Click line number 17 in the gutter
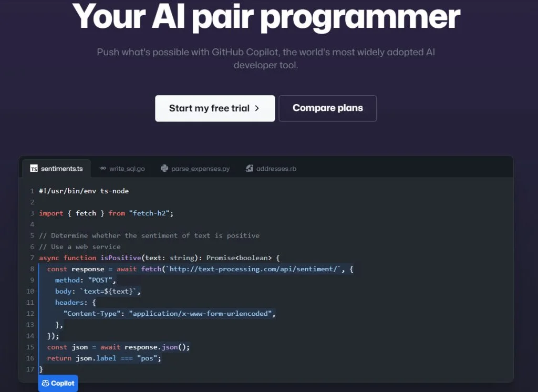The height and width of the screenshot is (392, 538). click(30, 369)
